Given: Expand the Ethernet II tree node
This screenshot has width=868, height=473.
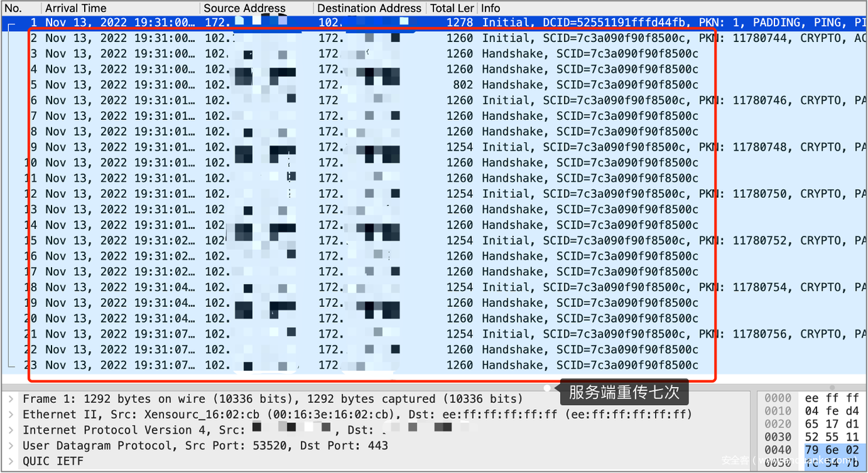Looking at the screenshot, I should point(10,414).
